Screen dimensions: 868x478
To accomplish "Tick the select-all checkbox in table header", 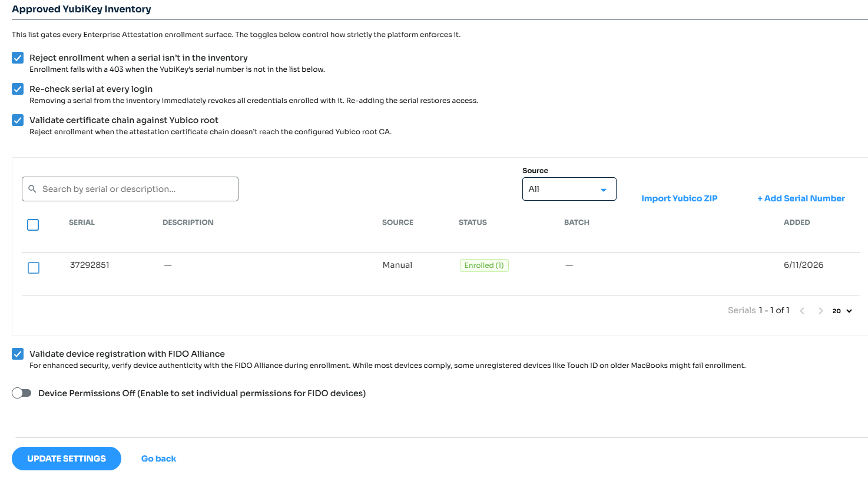I will [33, 225].
